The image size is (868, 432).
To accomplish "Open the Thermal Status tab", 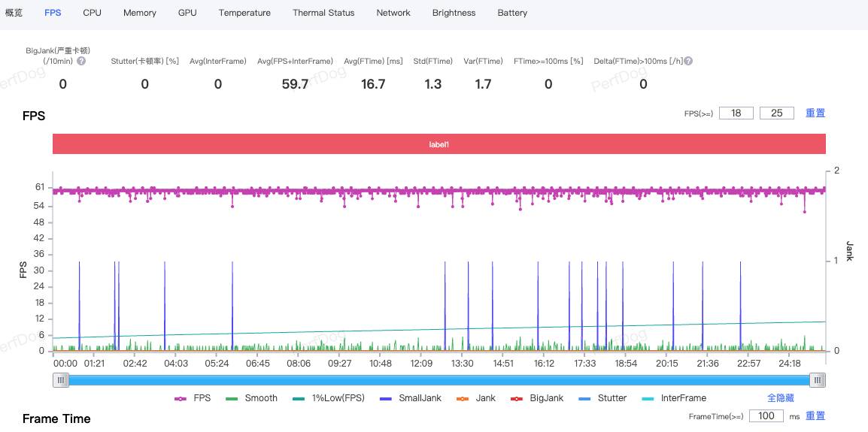I will (323, 13).
